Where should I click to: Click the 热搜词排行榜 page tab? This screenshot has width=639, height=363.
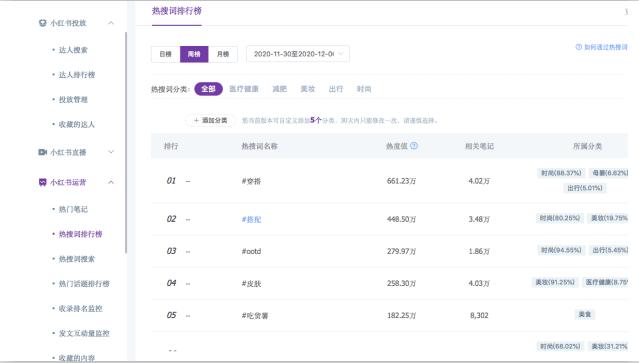[176, 11]
